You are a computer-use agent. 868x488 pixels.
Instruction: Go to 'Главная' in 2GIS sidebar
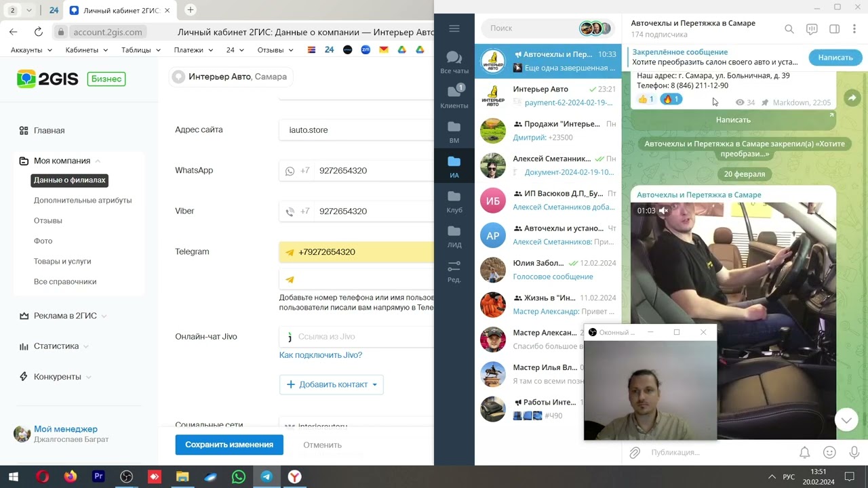[49, 130]
